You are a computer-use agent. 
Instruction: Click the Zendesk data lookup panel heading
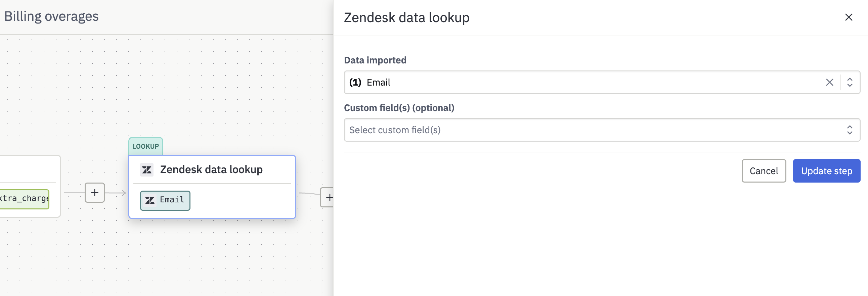(406, 17)
